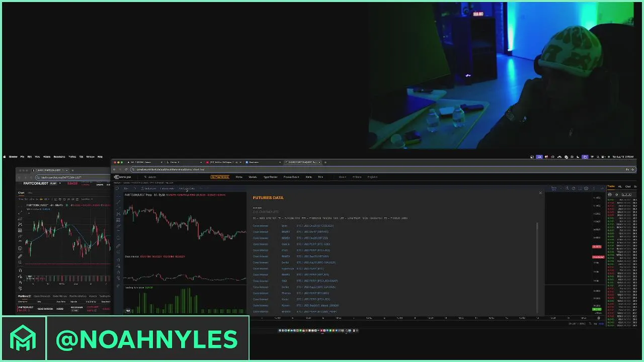Open the Open Orders tab in the left window
This screenshot has width=644, height=362.
click(42, 296)
